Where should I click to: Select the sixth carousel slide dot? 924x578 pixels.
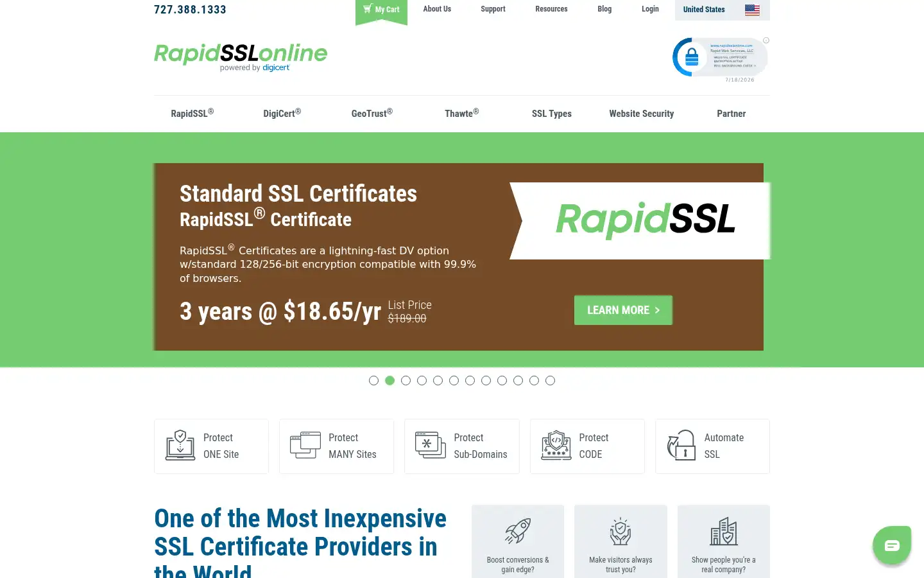454,381
